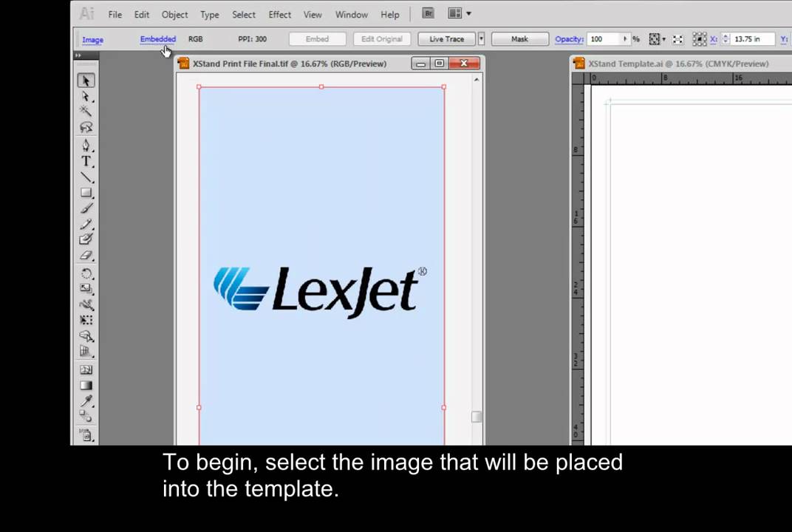Select the Rotate tool
The height and width of the screenshot is (532, 792).
coord(86,273)
